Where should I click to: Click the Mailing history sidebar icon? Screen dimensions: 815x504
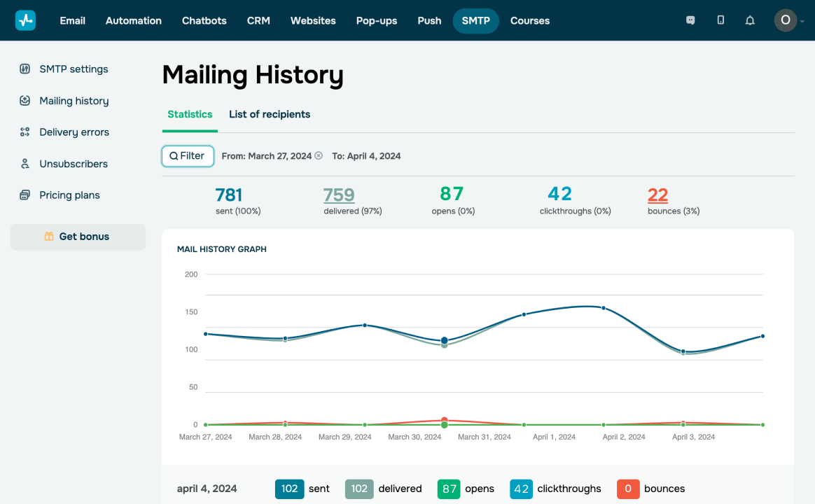click(25, 100)
